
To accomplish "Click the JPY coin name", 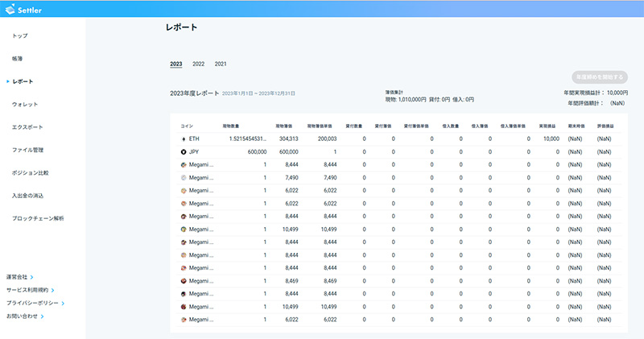I will [x=194, y=152].
